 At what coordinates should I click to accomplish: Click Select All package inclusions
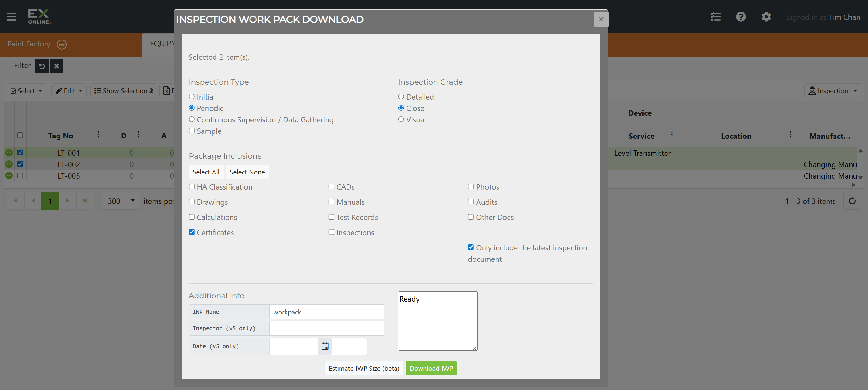(206, 172)
